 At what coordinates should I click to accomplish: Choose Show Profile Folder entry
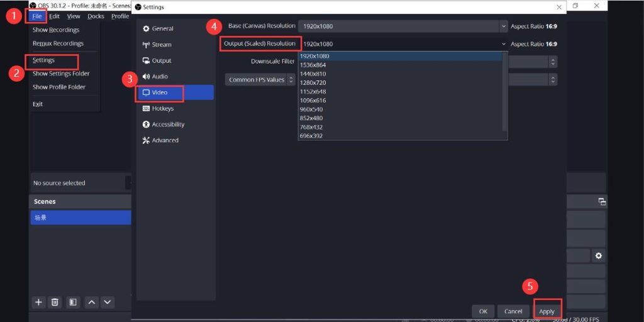click(59, 87)
